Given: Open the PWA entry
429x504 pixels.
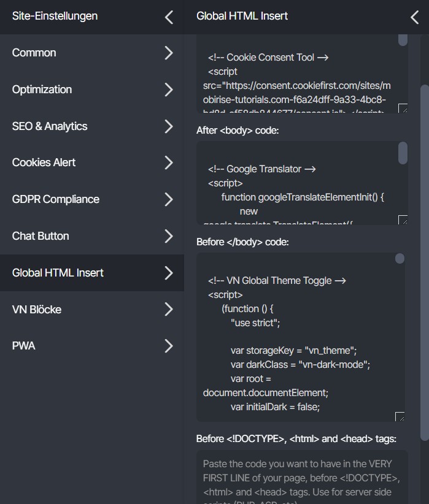Looking at the screenshot, I should pos(92,346).
